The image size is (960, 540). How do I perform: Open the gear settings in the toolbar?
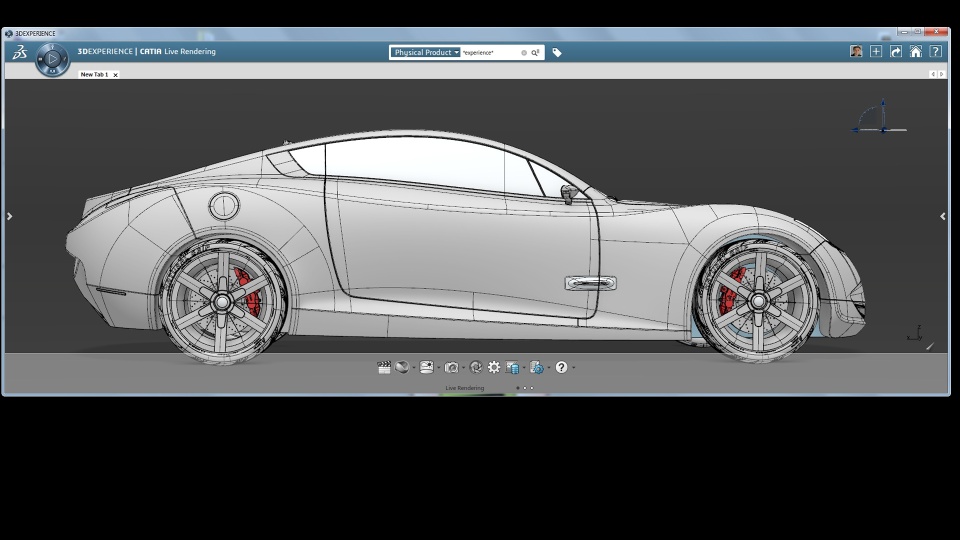494,367
